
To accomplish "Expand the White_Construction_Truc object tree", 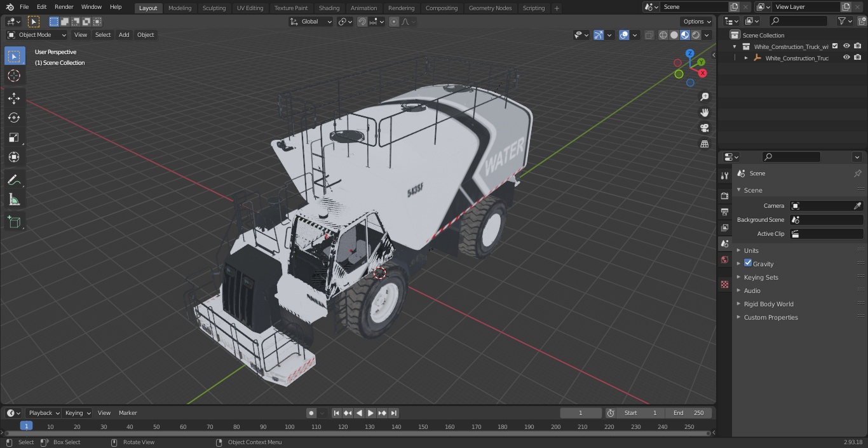I will coord(746,58).
